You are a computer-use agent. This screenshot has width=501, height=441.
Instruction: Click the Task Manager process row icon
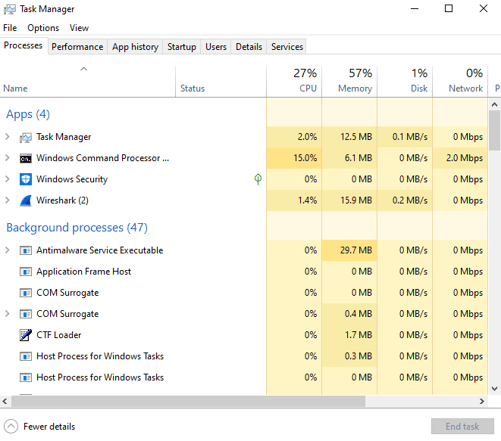coord(26,137)
